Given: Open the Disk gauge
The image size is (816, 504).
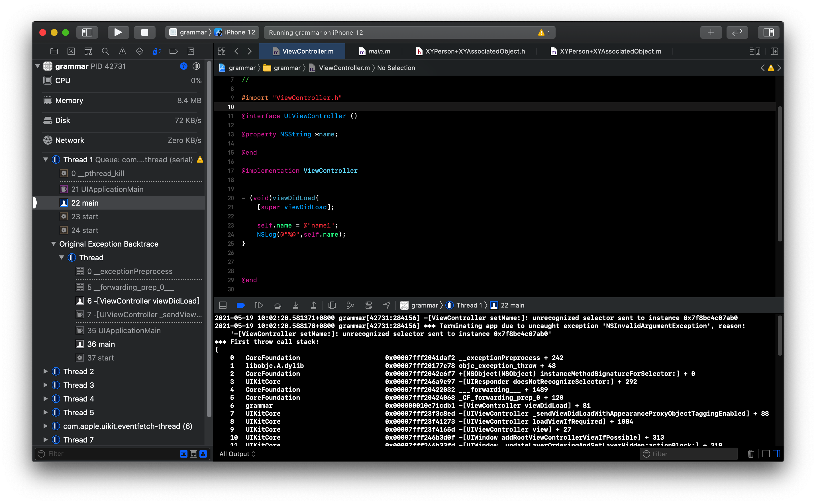Looking at the screenshot, I should pyautogui.click(x=122, y=120).
